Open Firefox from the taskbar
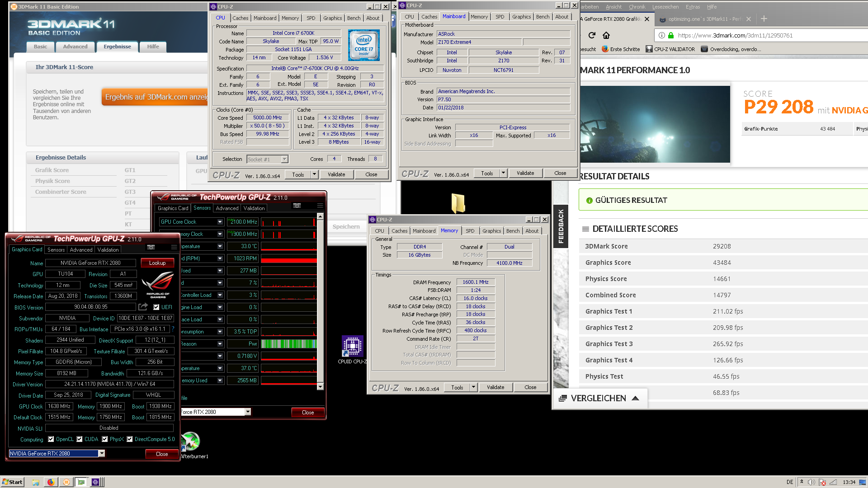868x488 pixels. 51,482
